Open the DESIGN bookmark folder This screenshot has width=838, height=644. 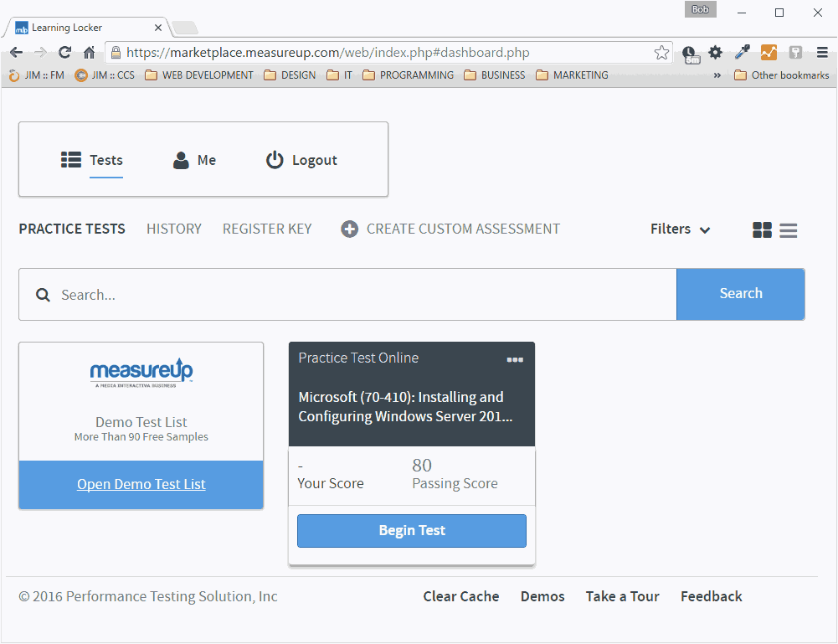[290, 75]
